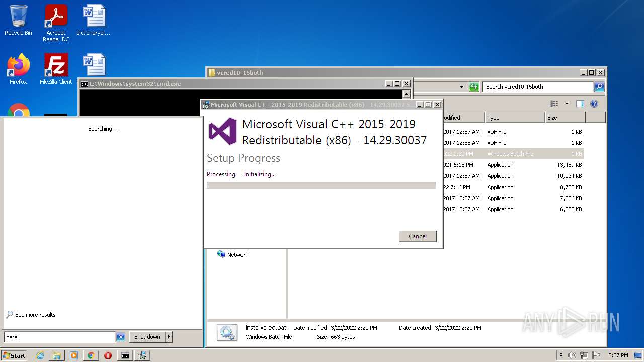
Task: Maximize the Visual C++ setup window
Action: click(x=428, y=105)
